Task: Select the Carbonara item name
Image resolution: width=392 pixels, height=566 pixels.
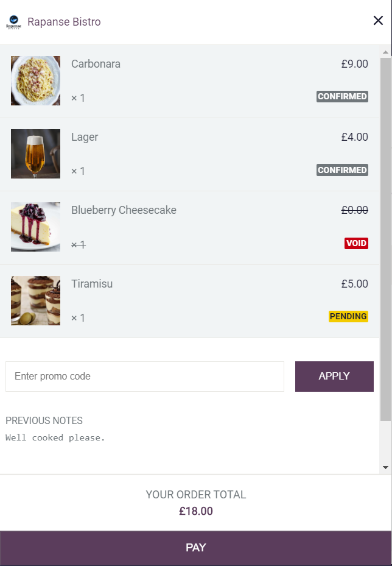Action: (96, 63)
